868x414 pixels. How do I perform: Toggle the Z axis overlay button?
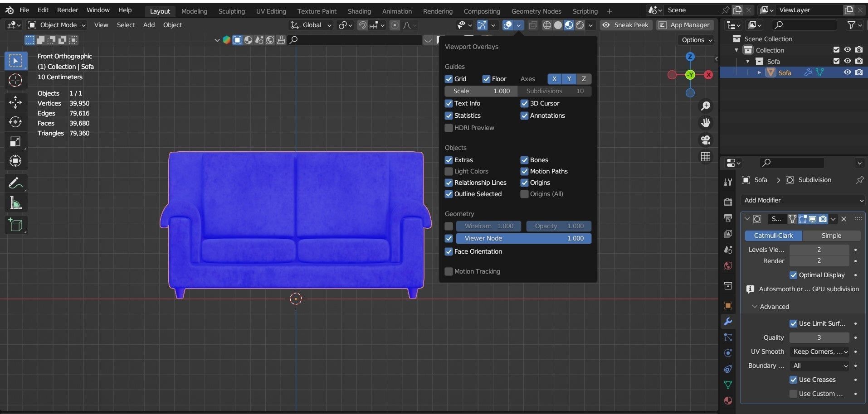click(584, 79)
